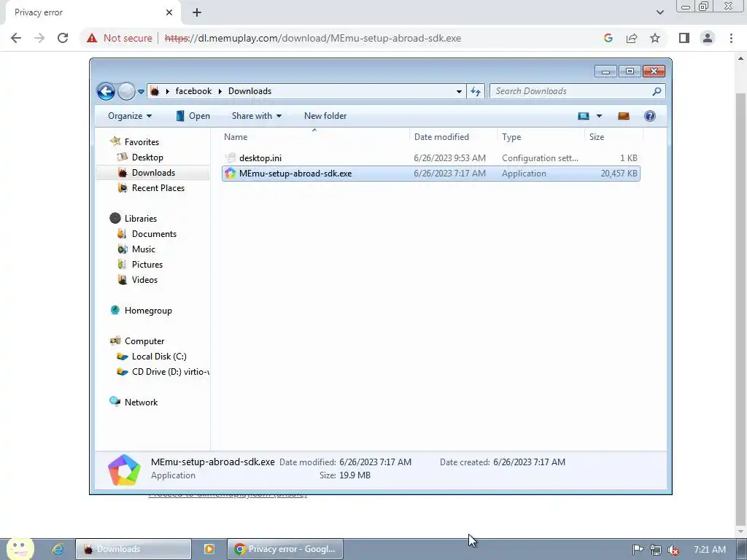Open Desktop in Favorites
The image size is (747, 560).
(x=147, y=157)
